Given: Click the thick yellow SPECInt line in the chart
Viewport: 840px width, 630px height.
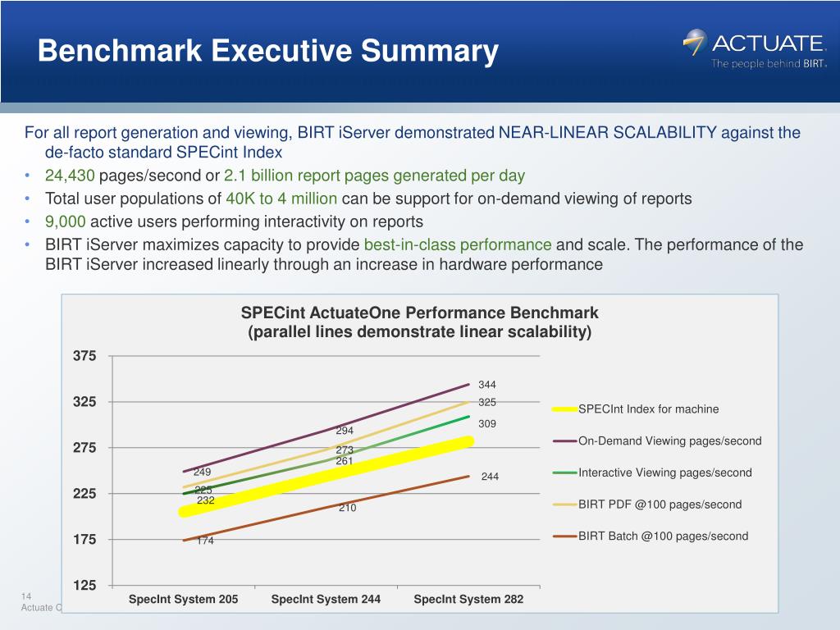Looking at the screenshot, I should 326,477.
